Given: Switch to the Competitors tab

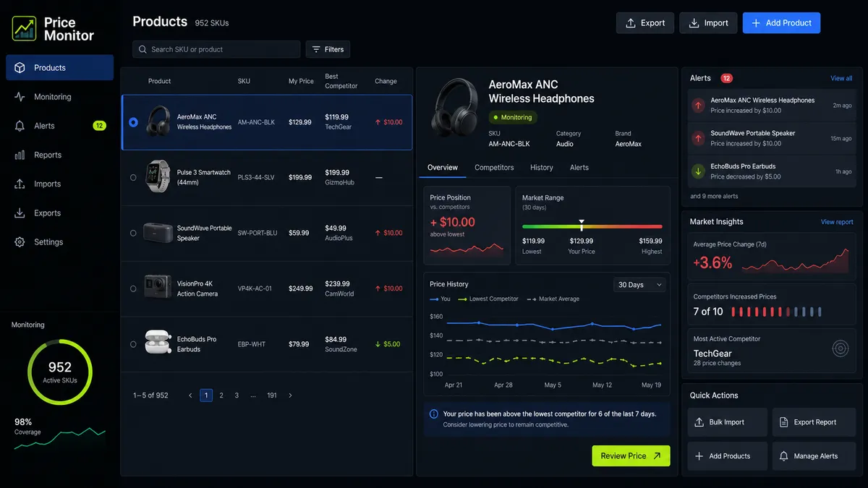Looking at the screenshot, I should click(x=494, y=167).
